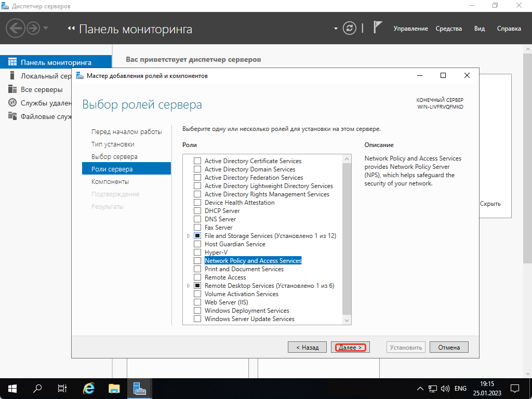Check Active Directory Certificate Services

[x=197, y=161]
